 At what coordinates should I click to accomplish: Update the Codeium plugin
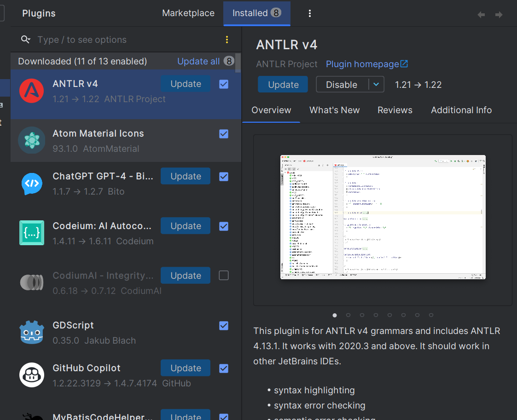(186, 226)
